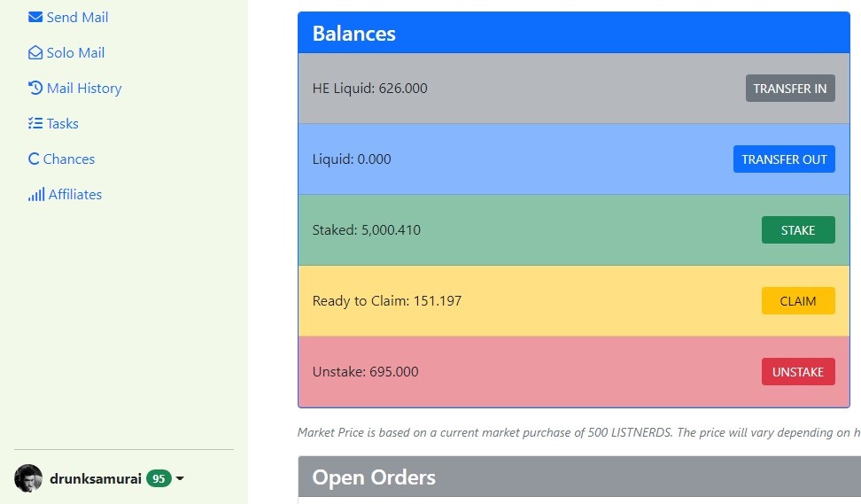Click the TRANSFER IN button
This screenshot has height=504, width=861.
[x=790, y=89]
